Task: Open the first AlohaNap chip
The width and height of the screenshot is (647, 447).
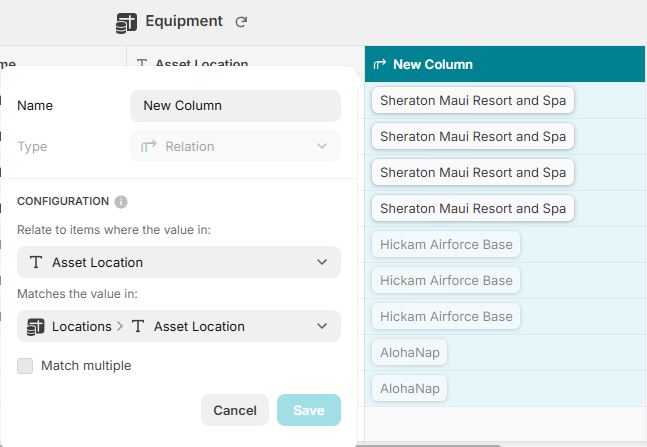Action: pos(409,352)
